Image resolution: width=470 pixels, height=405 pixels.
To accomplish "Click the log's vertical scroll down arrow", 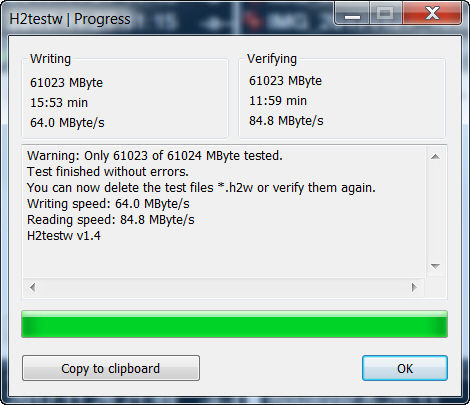I will click(x=435, y=266).
